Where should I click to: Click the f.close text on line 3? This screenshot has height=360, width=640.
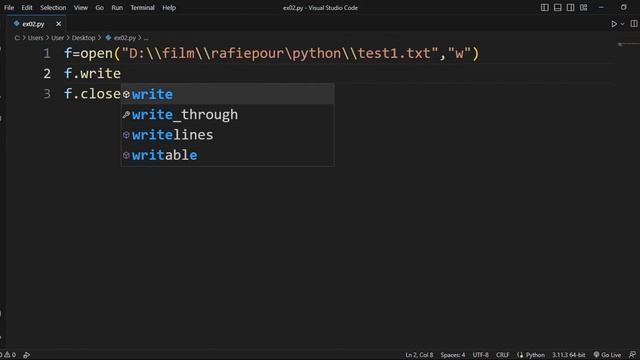92,94
